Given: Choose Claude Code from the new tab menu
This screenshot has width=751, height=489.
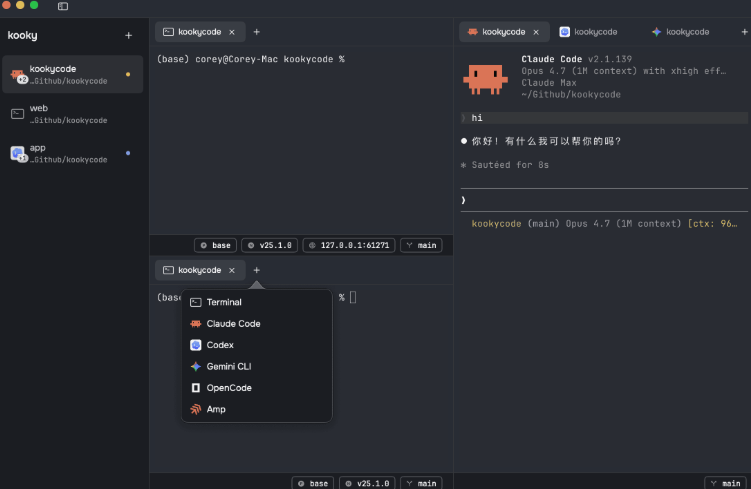Looking at the screenshot, I should click(x=257, y=324).
